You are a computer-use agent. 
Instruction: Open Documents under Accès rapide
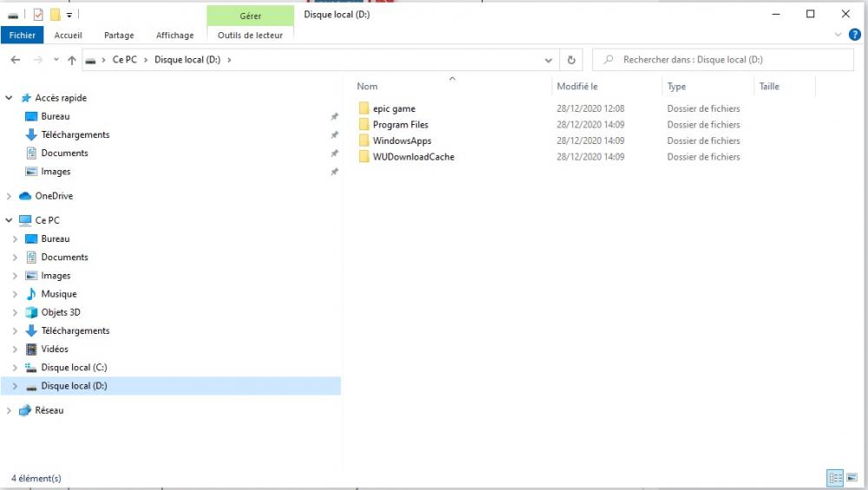pyautogui.click(x=64, y=153)
